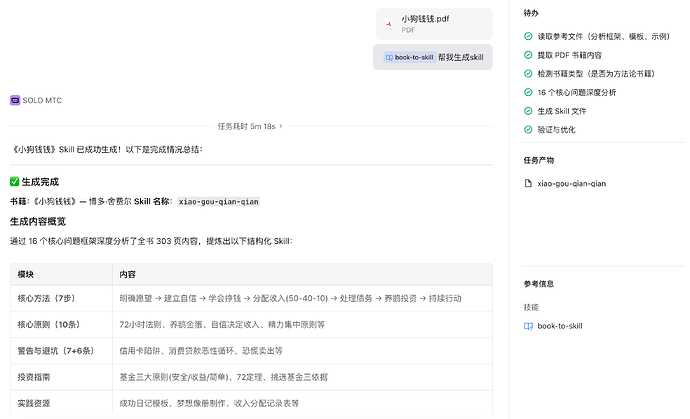Screen dimensions: 690x419
Task: Click the red PDF file icon
Action: point(389,24)
